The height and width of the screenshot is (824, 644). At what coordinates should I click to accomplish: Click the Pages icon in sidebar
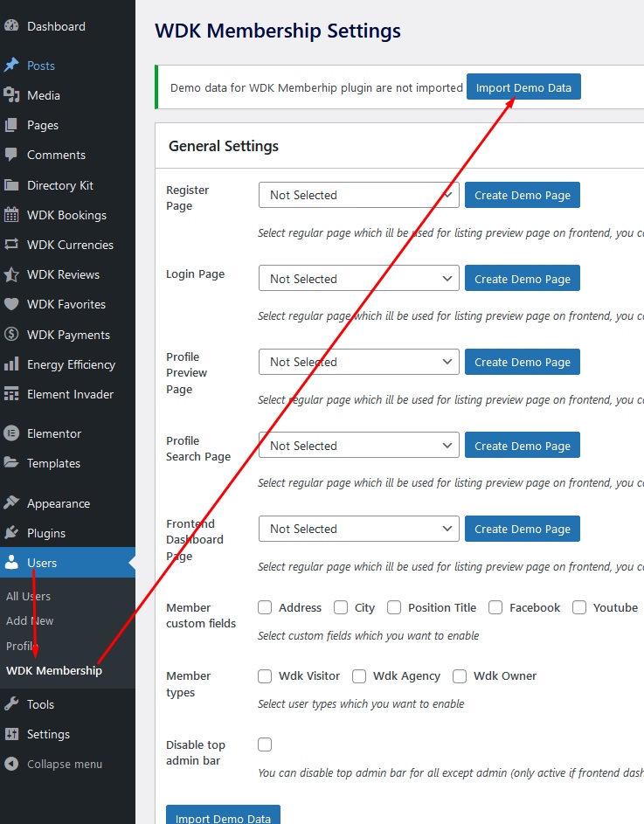(11, 125)
